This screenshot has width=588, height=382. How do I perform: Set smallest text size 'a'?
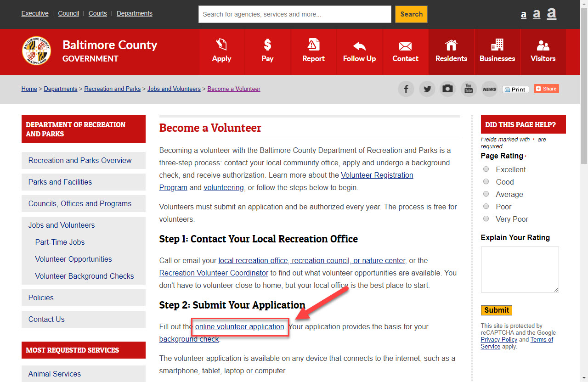pyautogui.click(x=524, y=15)
